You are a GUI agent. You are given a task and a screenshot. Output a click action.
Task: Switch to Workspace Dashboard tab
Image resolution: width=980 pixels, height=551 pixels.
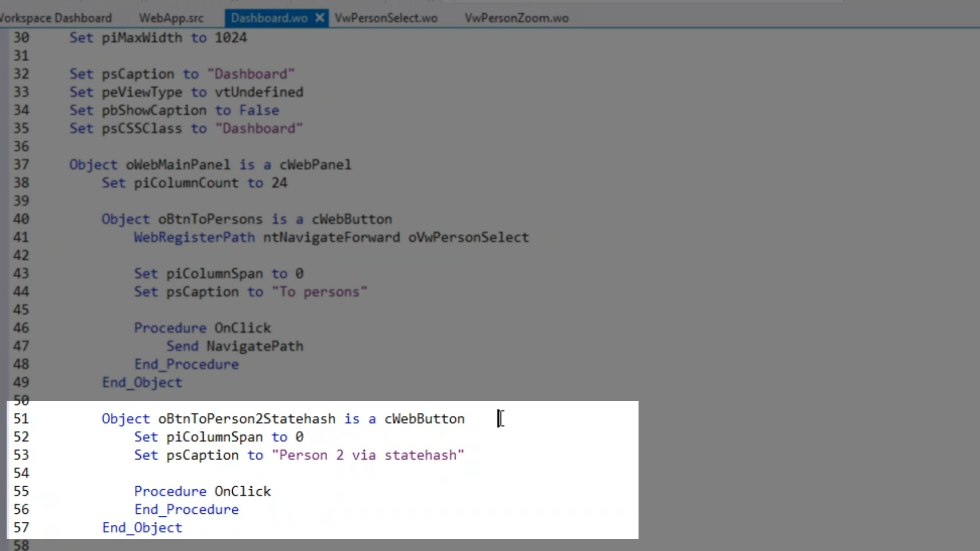coord(56,18)
